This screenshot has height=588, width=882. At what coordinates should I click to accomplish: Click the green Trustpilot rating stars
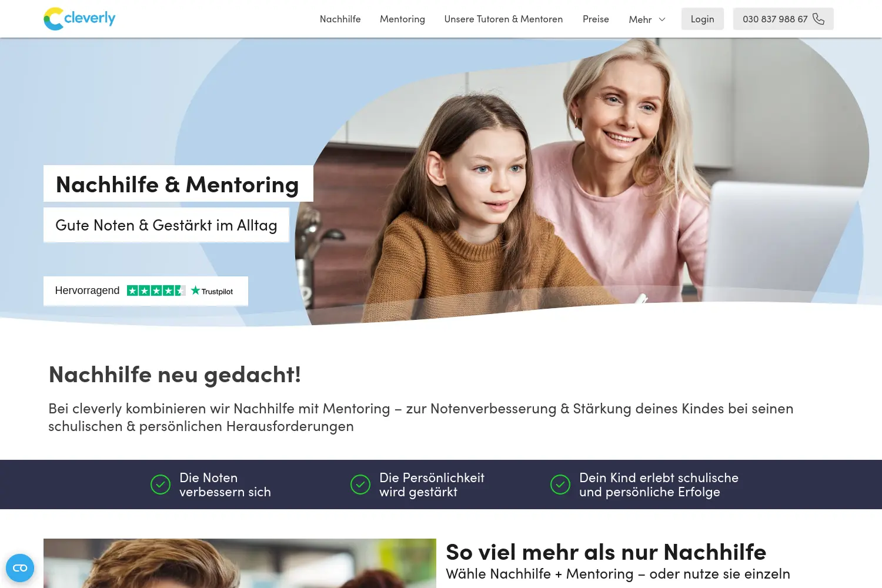pos(156,290)
